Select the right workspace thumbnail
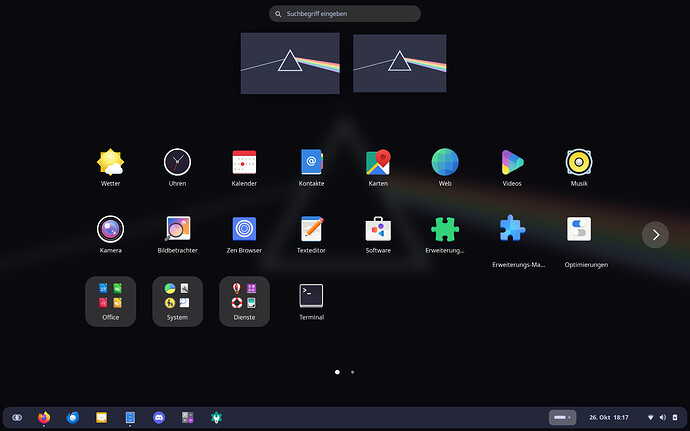 click(x=400, y=63)
